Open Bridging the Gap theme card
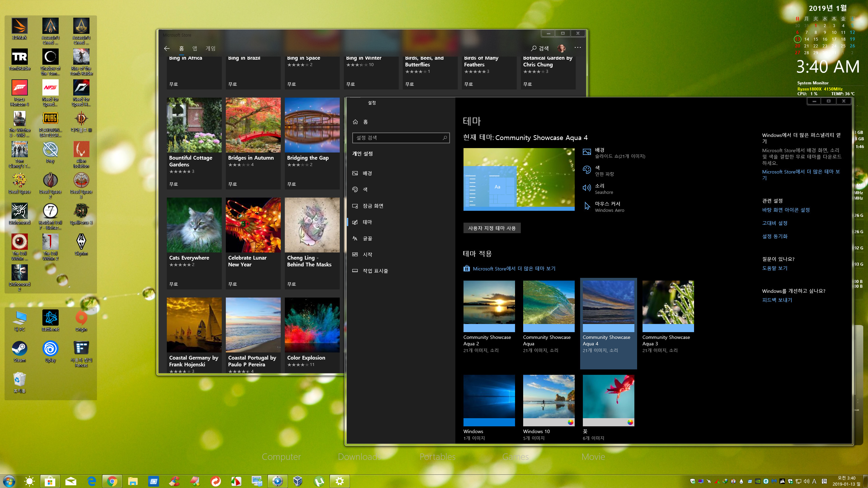Image resolution: width=868 pixels, height=488 pixels. 312,143
